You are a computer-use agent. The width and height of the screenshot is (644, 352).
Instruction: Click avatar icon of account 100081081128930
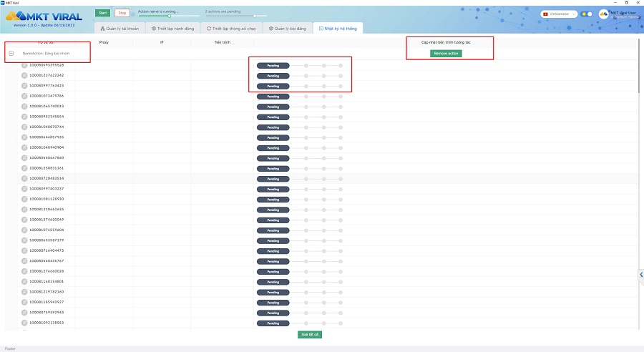point(24,199)
